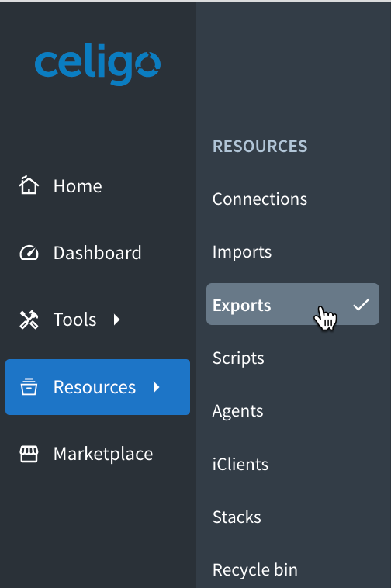Go to the Dashboard label

click(x=98, y=253)
